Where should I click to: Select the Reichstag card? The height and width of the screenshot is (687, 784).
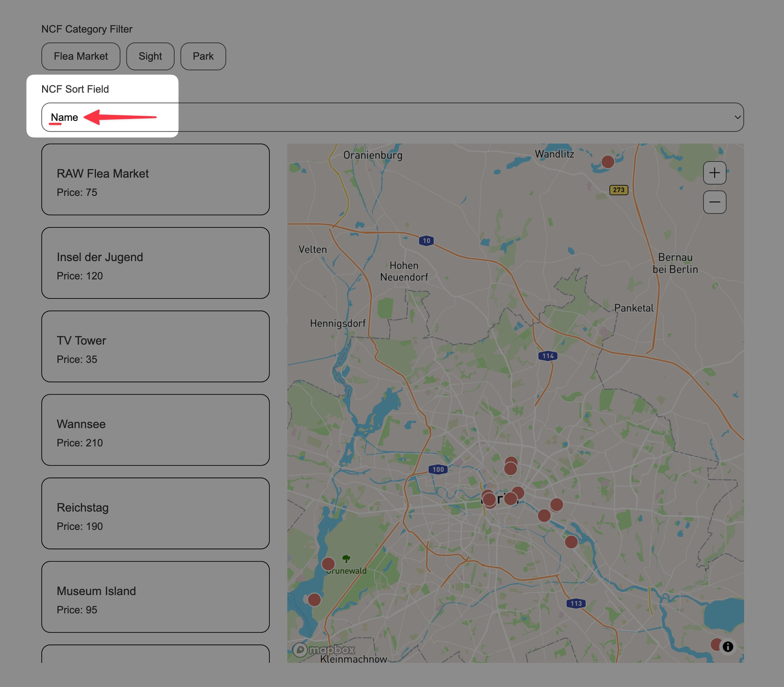coord(156,513)
